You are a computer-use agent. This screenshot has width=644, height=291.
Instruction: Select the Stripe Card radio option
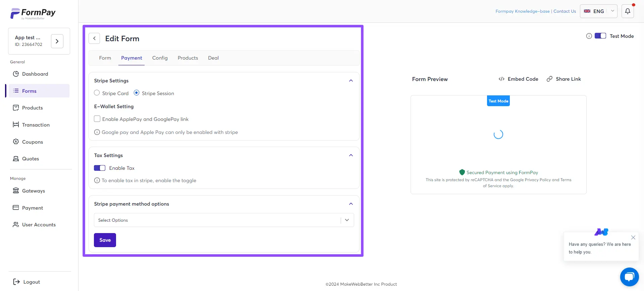[97, 93]
